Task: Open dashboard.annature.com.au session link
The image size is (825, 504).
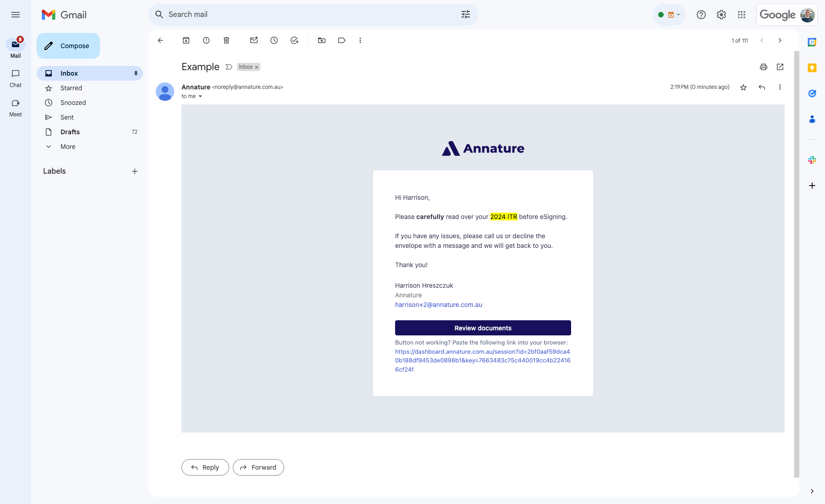Action: [483, 361]
